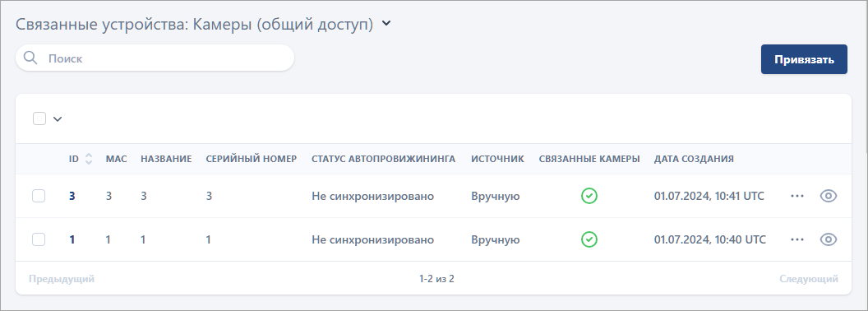
Task: Click the Дата создания column header
Action: pyautogui.click(x=694, y=159)
